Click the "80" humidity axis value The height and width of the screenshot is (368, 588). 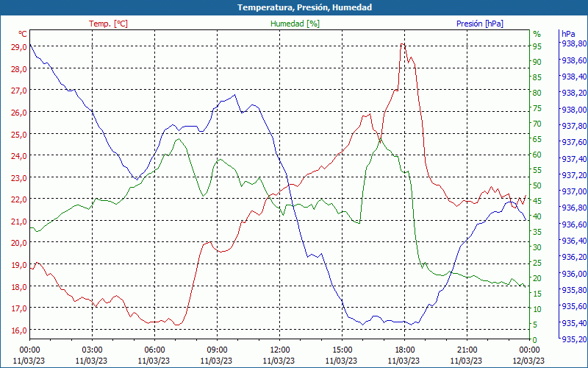click(537, 93)
